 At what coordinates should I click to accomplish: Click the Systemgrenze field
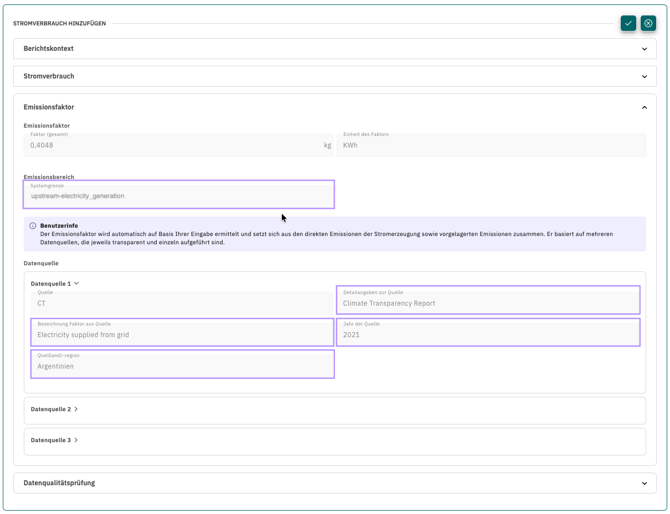[x=180, y=195]
